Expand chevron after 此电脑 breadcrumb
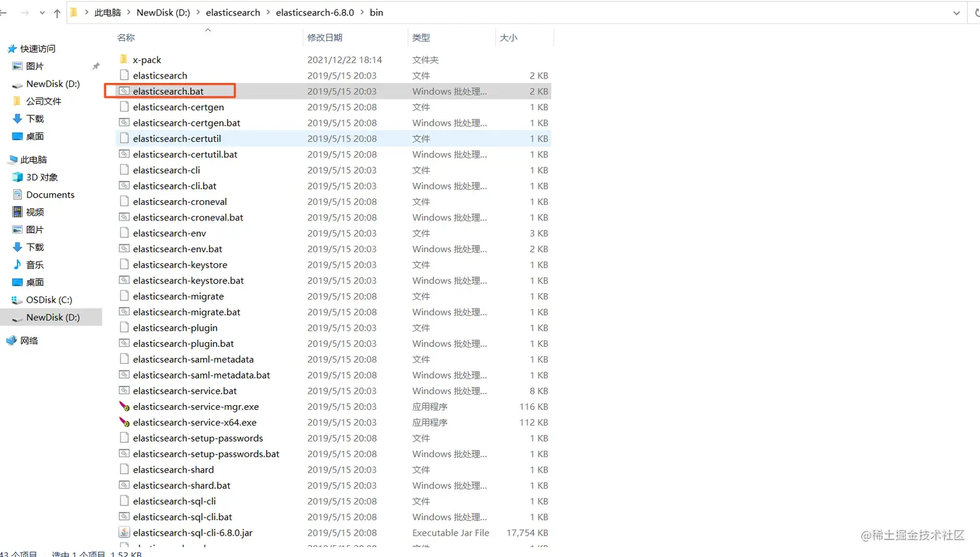 (x=129, y=12)
